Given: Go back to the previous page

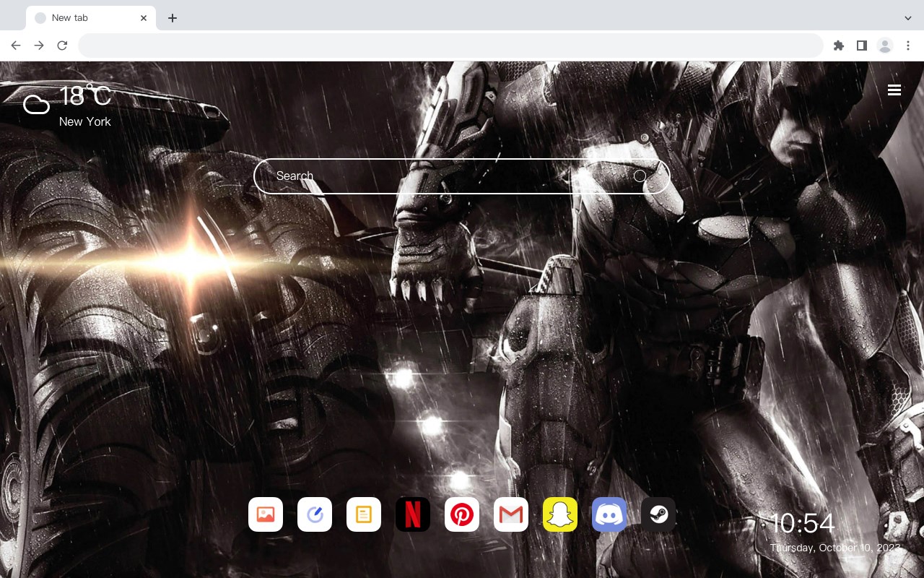Looking at the screenshot, I should (16, 46).
